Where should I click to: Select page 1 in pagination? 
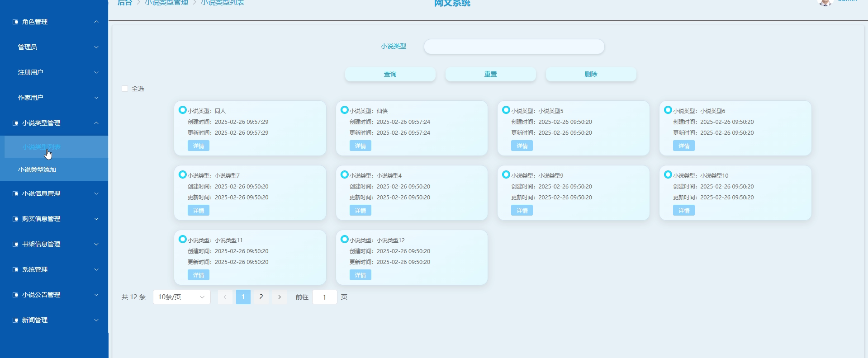click(x=243, y=297)
